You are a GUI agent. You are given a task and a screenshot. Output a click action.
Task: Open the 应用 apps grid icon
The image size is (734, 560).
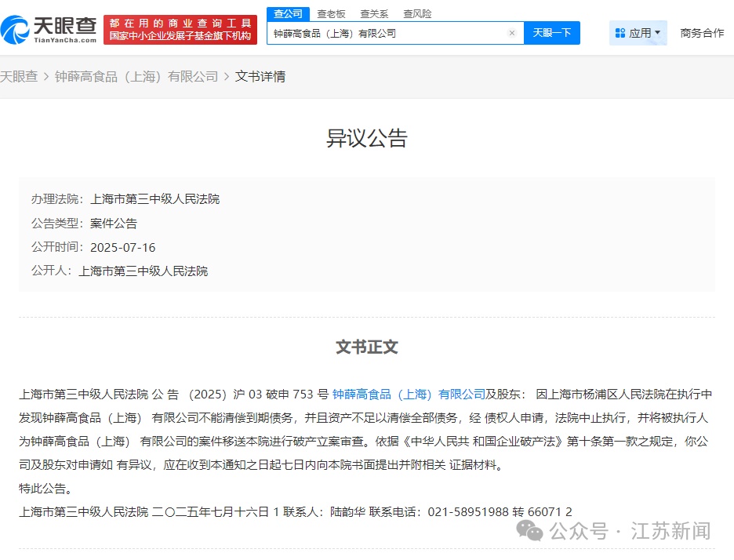pyautogui.click(x=621, y=32)
